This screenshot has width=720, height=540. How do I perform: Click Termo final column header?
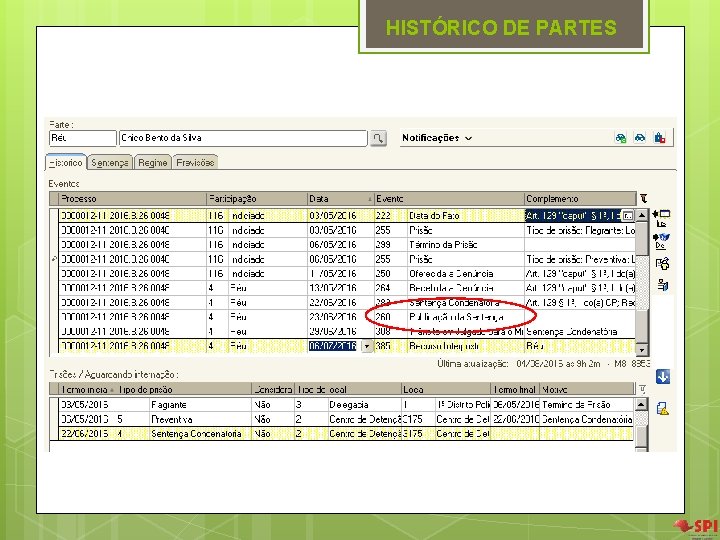(x=515, y=389)
